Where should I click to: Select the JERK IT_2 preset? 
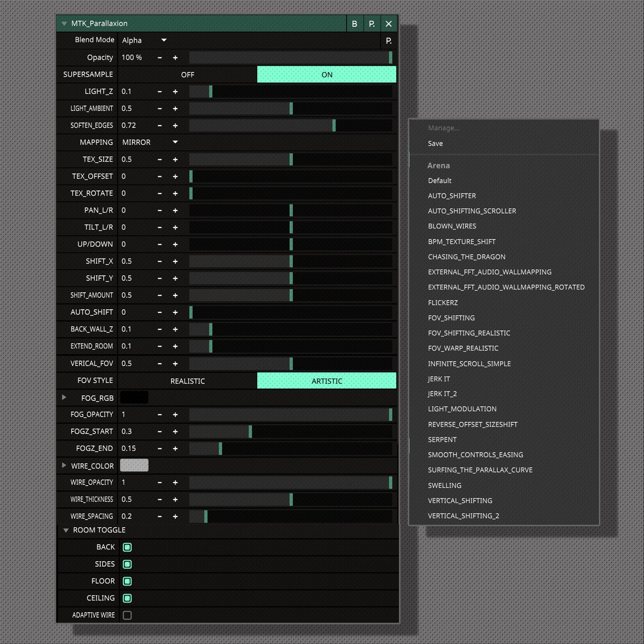click(442, 394)
